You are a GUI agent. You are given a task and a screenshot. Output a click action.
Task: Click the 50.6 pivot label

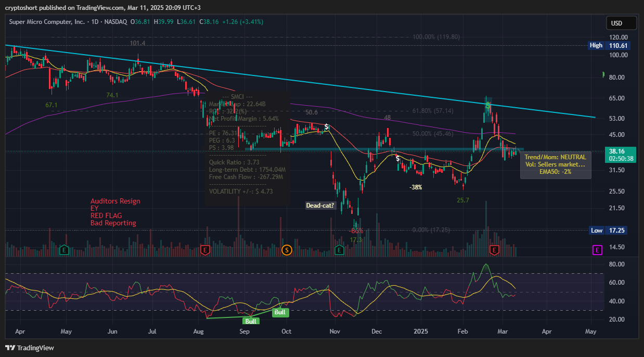(x=312, y=112)
